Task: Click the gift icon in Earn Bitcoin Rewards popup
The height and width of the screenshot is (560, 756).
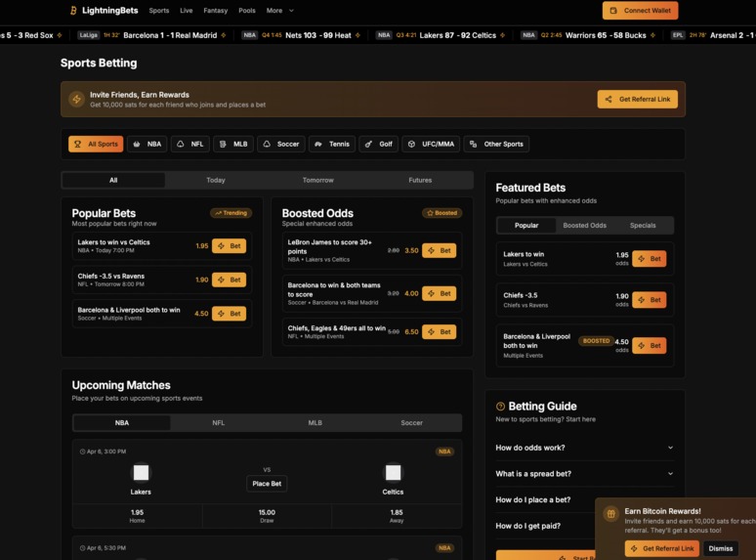Action: (610, 514)
